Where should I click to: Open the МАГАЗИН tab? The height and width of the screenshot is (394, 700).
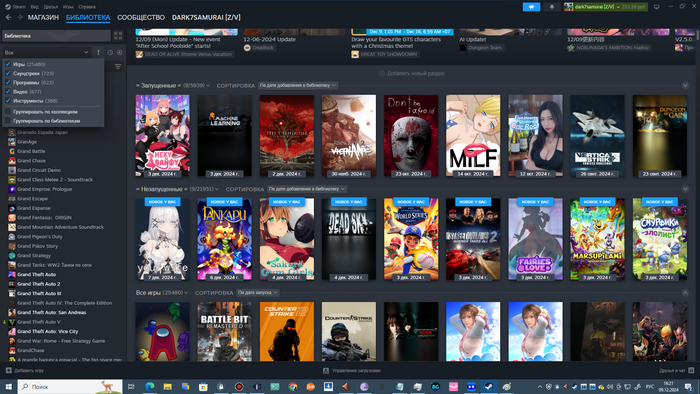(x=43, y=17)
